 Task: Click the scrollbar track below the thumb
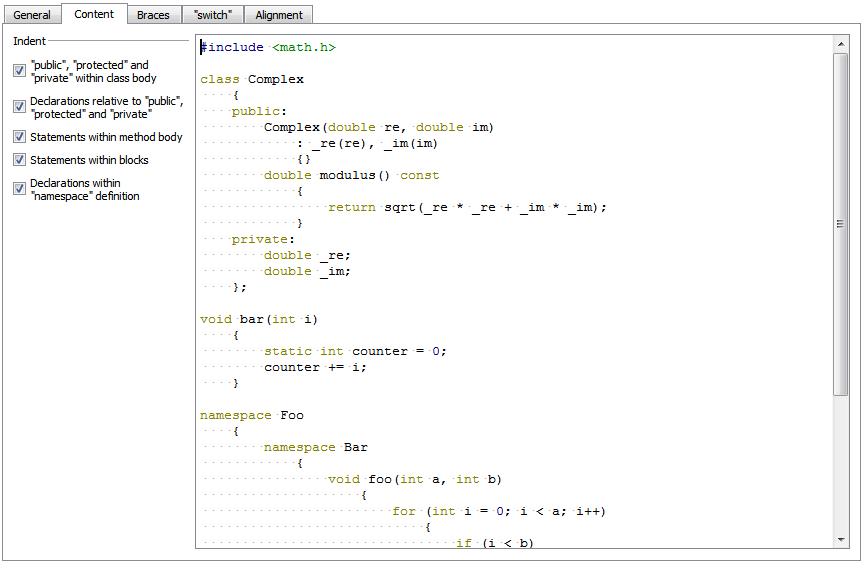(841, 464)
